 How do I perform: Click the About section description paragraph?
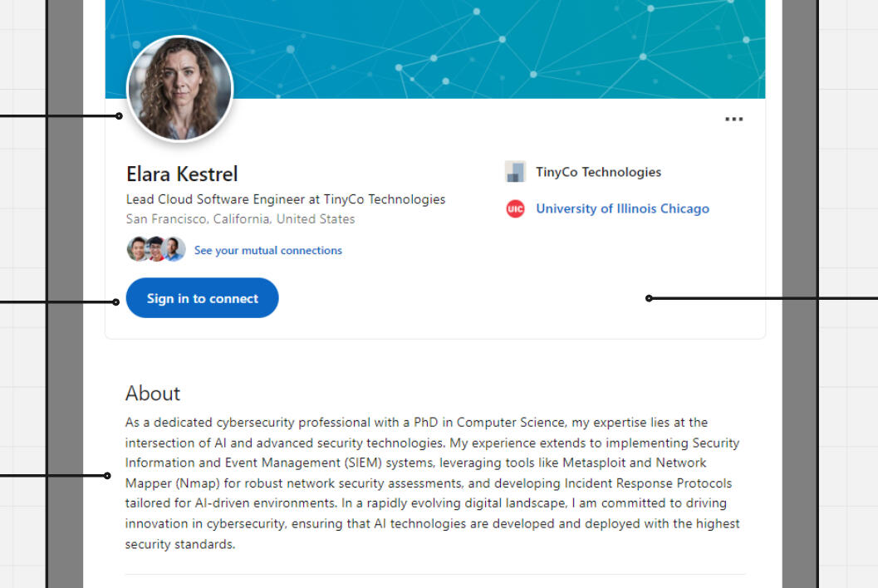click(x=432, y=483)
